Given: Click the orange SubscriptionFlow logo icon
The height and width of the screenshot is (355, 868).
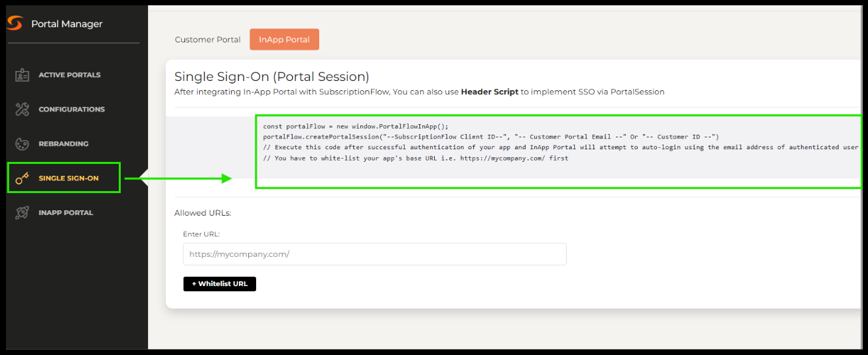Looking at the screenshot, I should (15, 24).
